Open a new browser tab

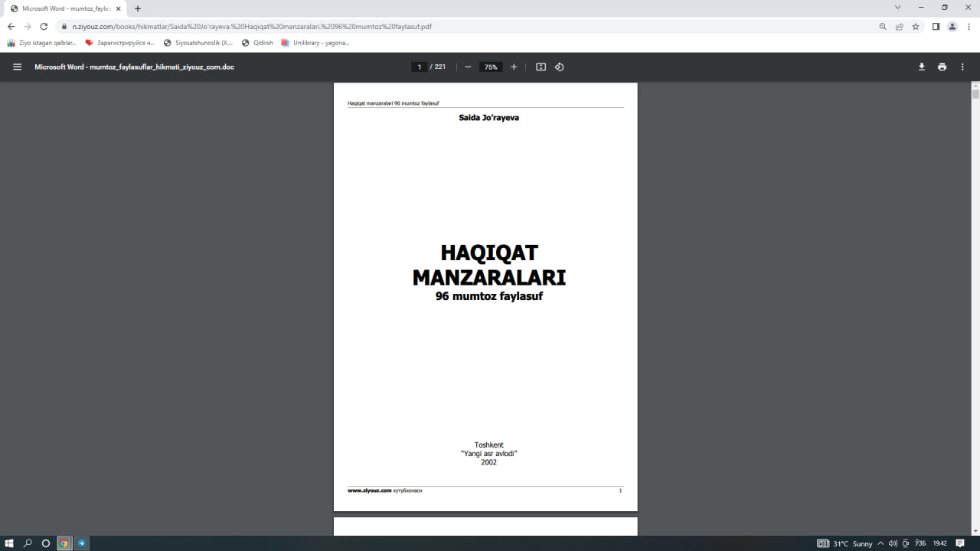(x=138, y=8)
